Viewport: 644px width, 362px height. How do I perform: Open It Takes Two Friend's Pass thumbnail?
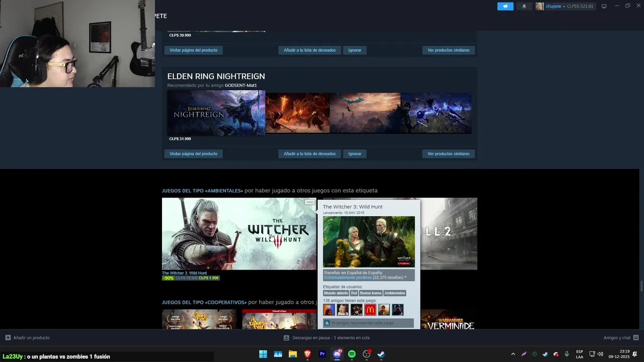pos(279,320)
